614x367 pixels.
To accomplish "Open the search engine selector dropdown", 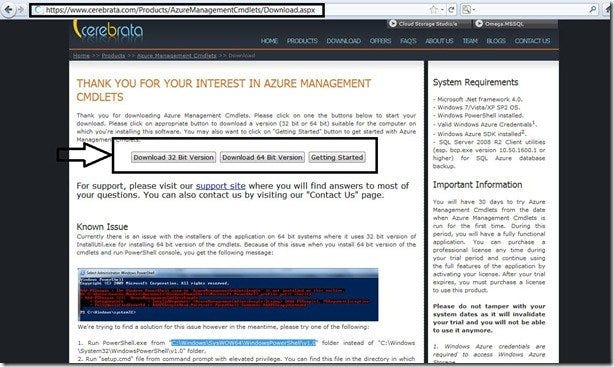I will coord(468,10).
